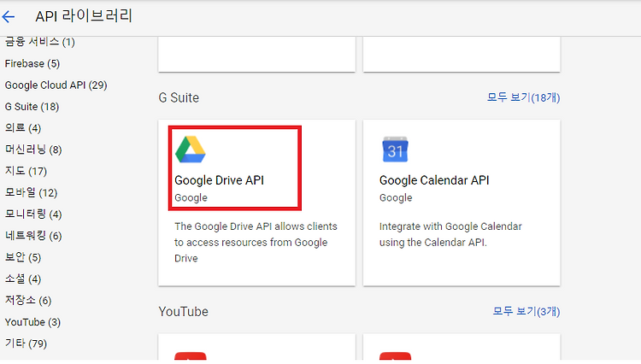View all 3 YouTube APIs
The image size is (641, 364).
pos(526,312)
